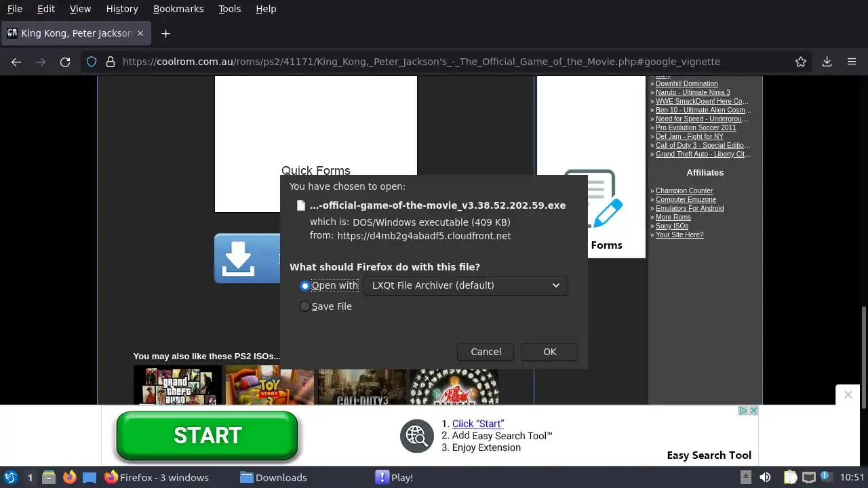Image resolution: width=868 pixels, height=488 pixels.
Task: Open the LXQt File Archiver application dropdown
Action: click(x=466, y=285)
